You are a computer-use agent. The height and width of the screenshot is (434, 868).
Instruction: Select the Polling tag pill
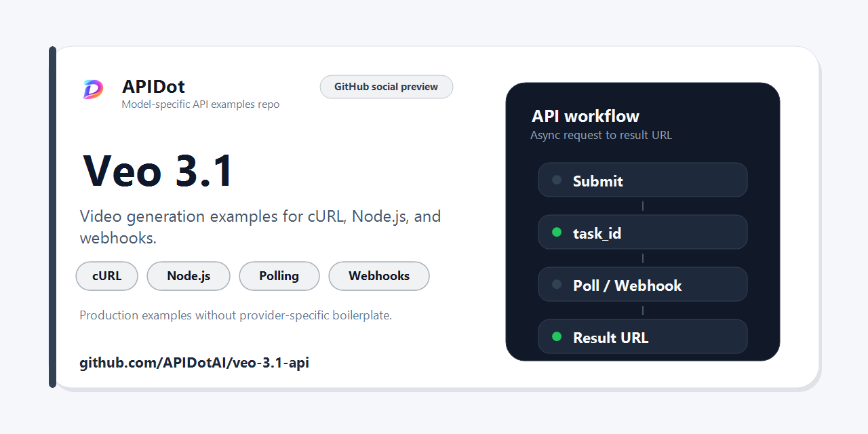(x=279, y=276)
